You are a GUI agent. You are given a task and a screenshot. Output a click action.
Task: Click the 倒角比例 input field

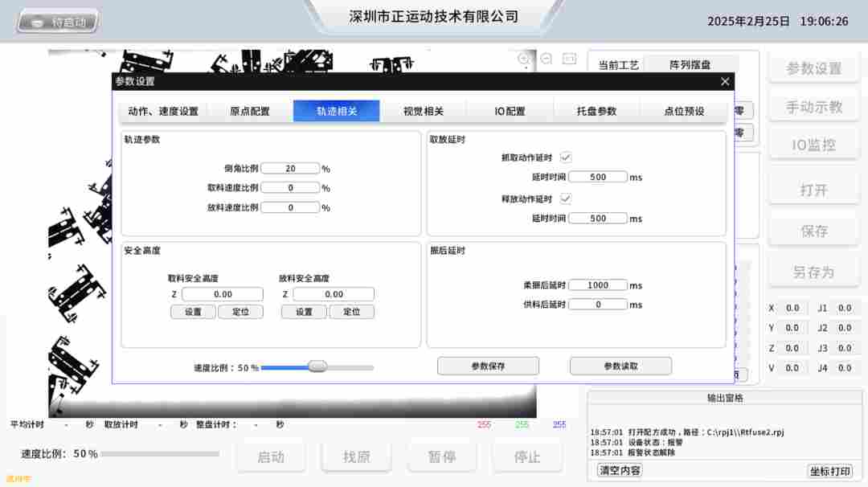[290, 168]
